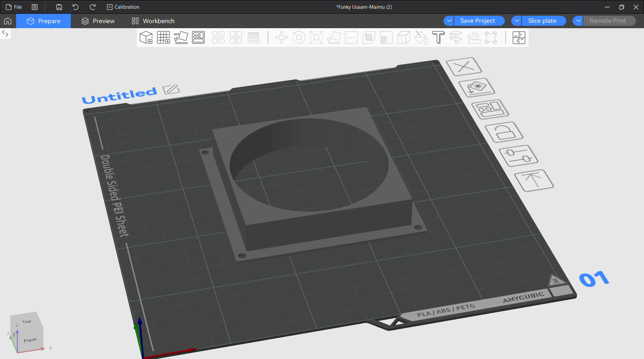Select the Rotate tool
The image size is (644, 359).
point(299,38)
